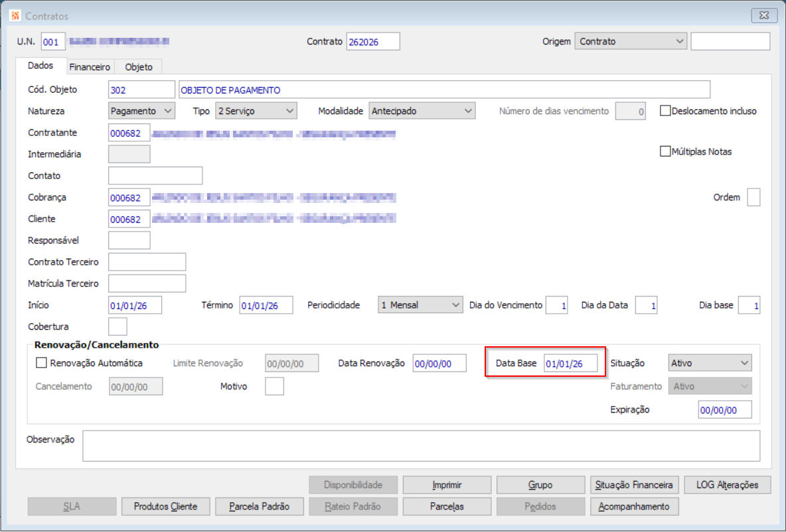Click the Cancelamento date field
This screenshot has height=532, width=786.
tap(136, 386)
